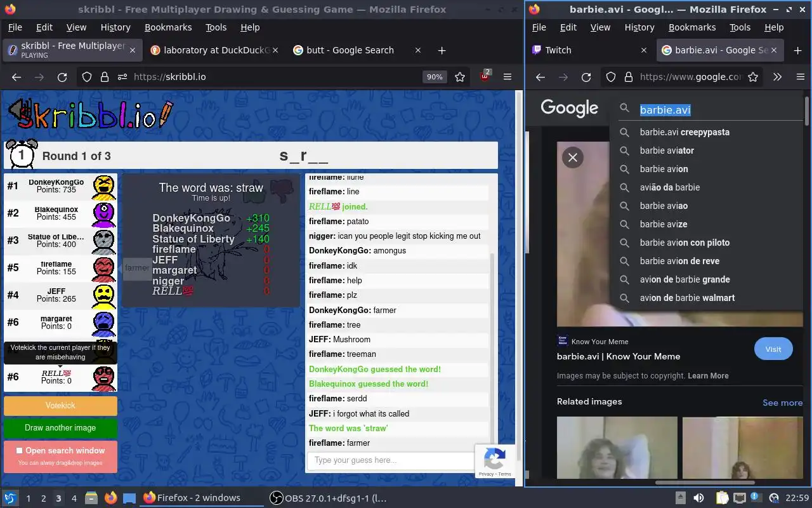Click shield icon in google.com address bar

point(611,77)
